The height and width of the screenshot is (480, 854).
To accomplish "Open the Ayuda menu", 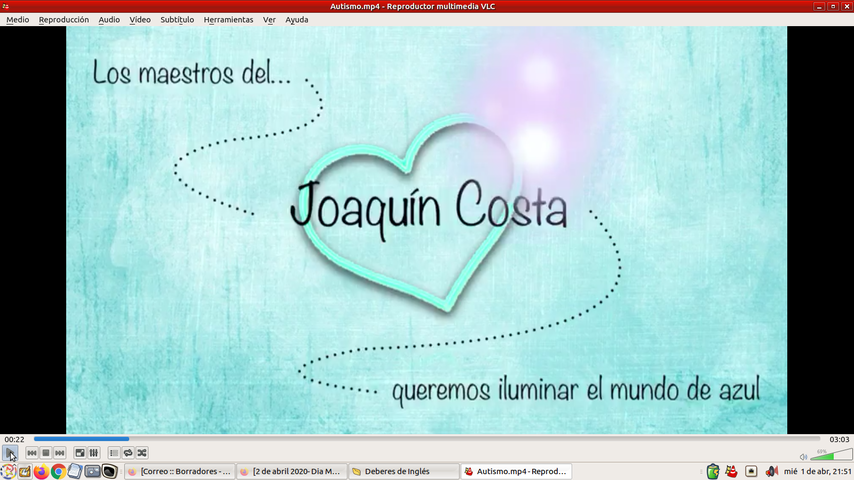I will 297,20.
